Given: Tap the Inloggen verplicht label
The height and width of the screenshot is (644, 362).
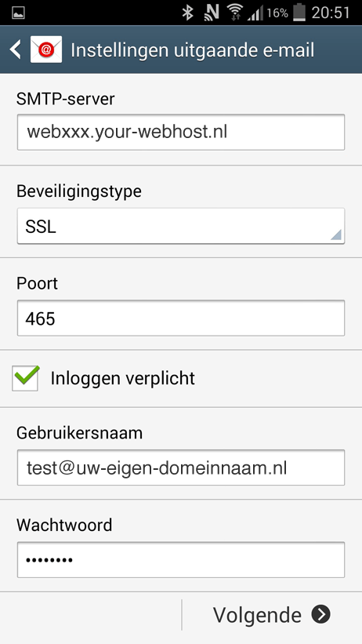Looking at the screenshot, I should click(x=123, y=378).
